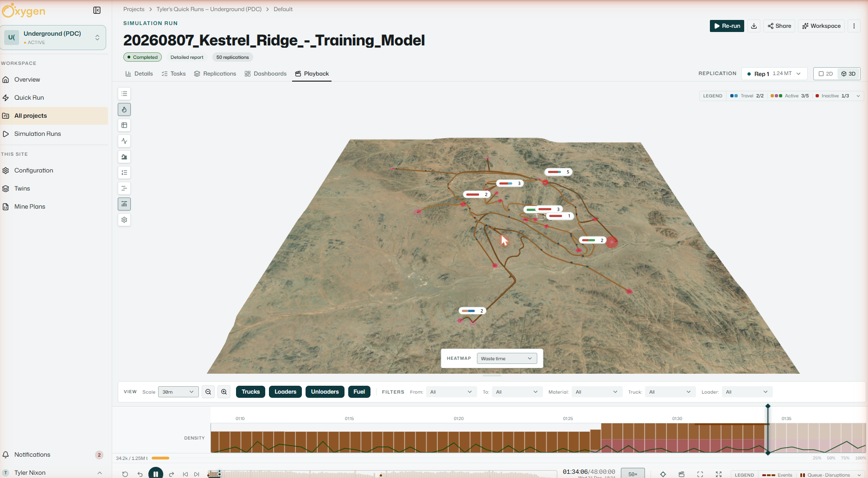Image resolution: width=868 pixels, height=478 pixels.
Task: Open the Detailed report link
Action: point(187,57)
